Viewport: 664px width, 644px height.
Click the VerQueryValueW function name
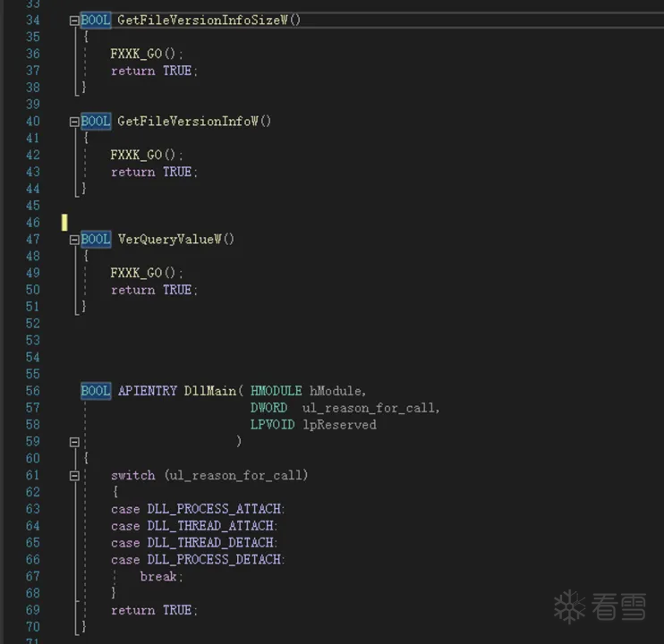tap(169, 240)
